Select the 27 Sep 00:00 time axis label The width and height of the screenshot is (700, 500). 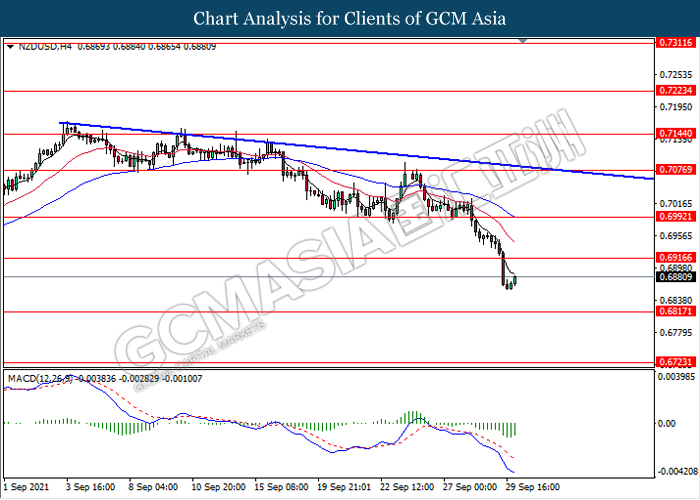470,487
